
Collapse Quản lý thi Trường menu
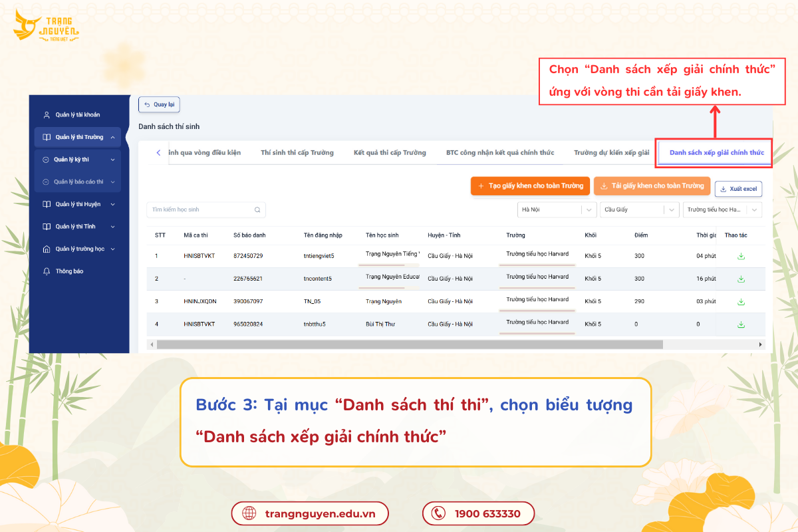coord(113,138)
